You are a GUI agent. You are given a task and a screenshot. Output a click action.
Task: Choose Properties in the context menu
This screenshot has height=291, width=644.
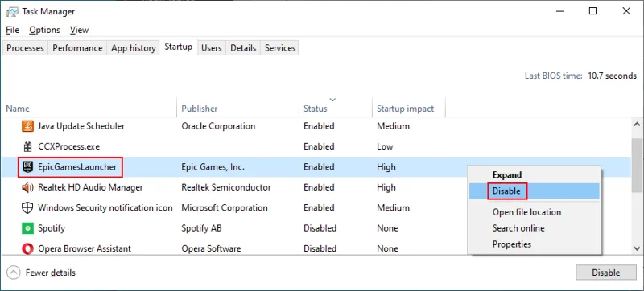[x=534, y=244]
